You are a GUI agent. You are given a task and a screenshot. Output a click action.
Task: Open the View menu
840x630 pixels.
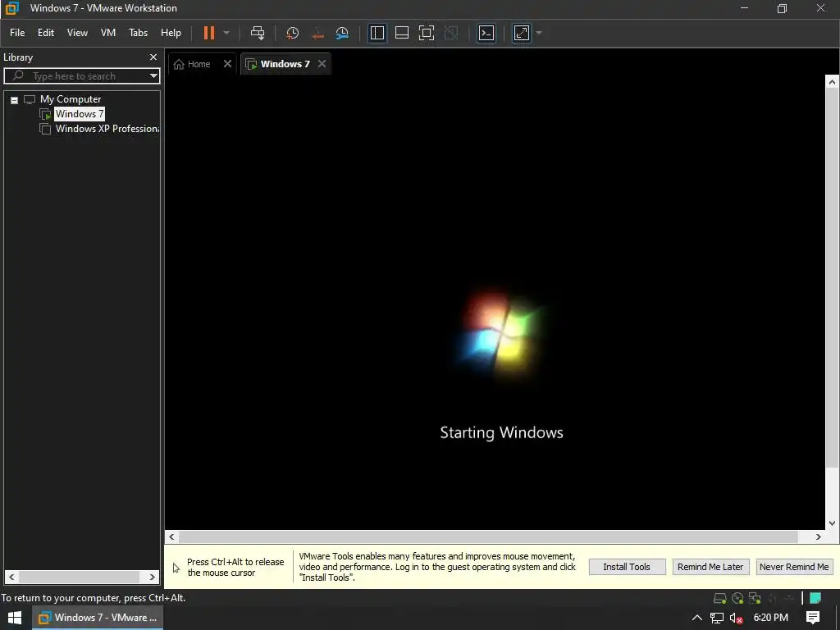(77, 33)
